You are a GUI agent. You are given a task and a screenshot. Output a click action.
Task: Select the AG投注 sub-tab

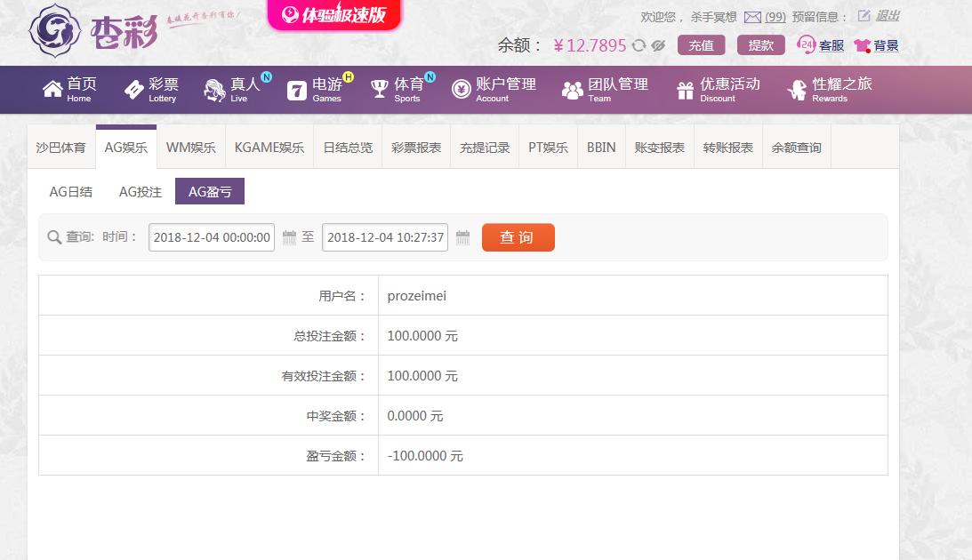(141, 191)
